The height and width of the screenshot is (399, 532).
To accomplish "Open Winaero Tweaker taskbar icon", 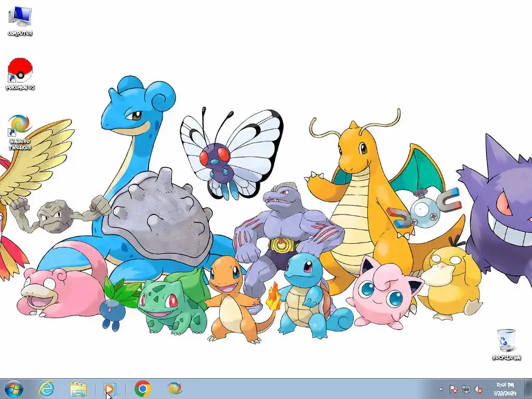I will pyautogui.click(x=175, y=389).
